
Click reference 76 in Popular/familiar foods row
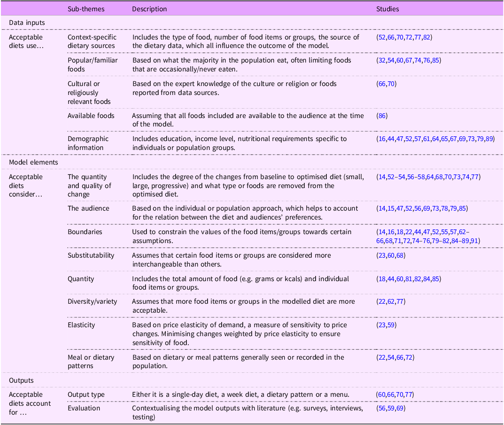coord(426,61)
